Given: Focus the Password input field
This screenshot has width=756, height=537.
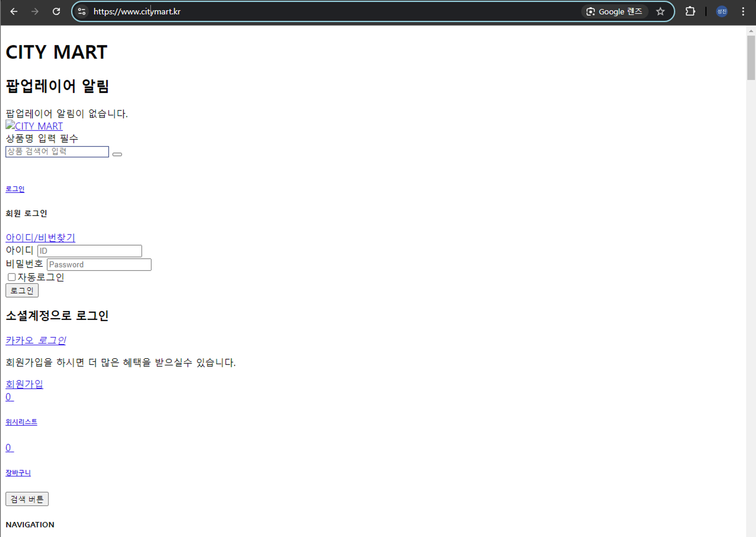Looking at the screenshot, I should pyautogui.click(x=99, y=265).
